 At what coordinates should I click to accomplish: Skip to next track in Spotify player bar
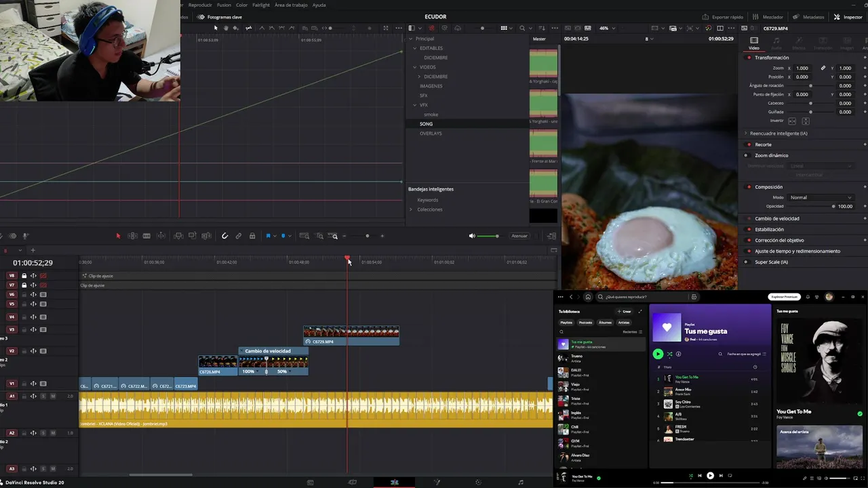[721, 476]
